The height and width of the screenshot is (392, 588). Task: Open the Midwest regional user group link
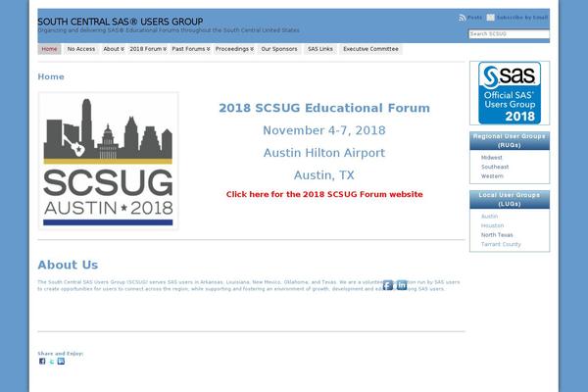click(x=491, y=158)
